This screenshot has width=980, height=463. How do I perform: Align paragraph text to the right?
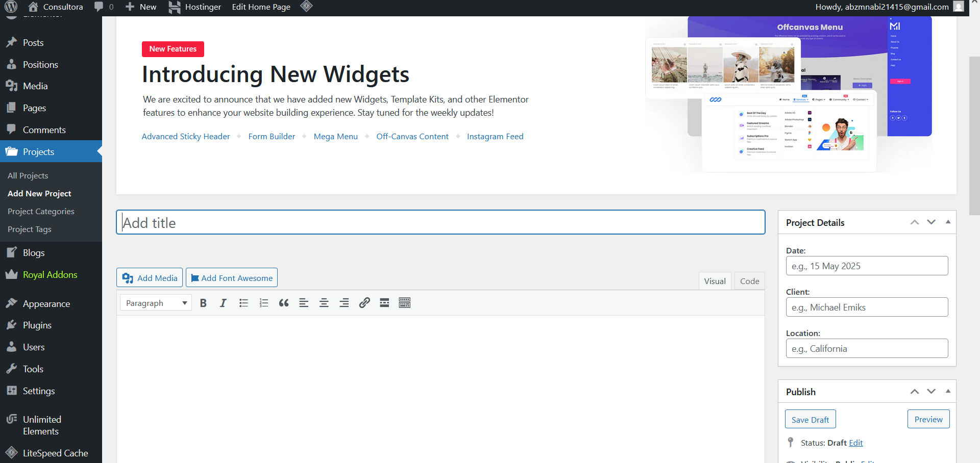344,302
